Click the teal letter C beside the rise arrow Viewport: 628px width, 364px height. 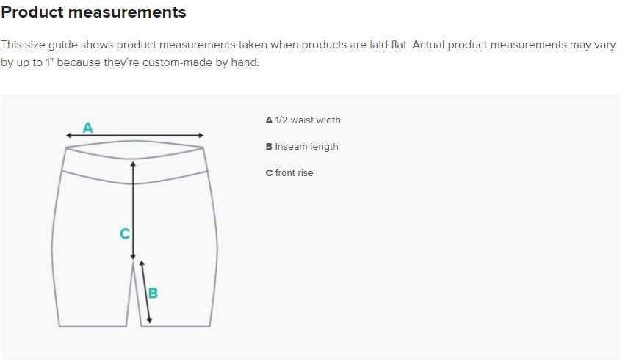(x=124, y=234)
